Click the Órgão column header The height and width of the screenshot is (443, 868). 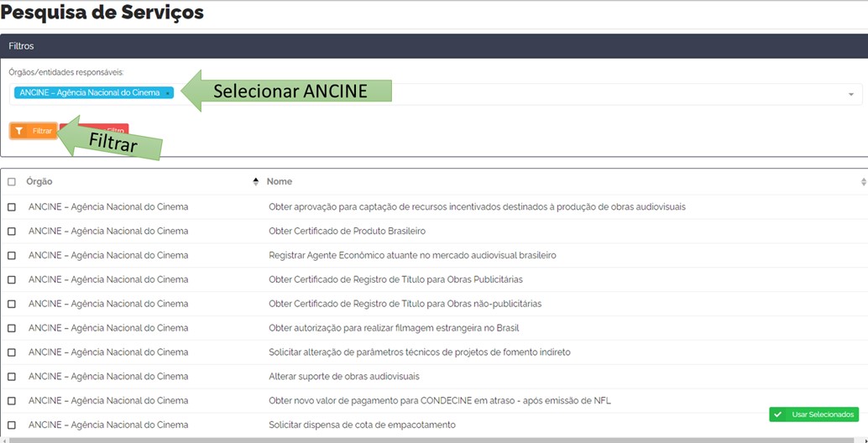tap(39, 182)
